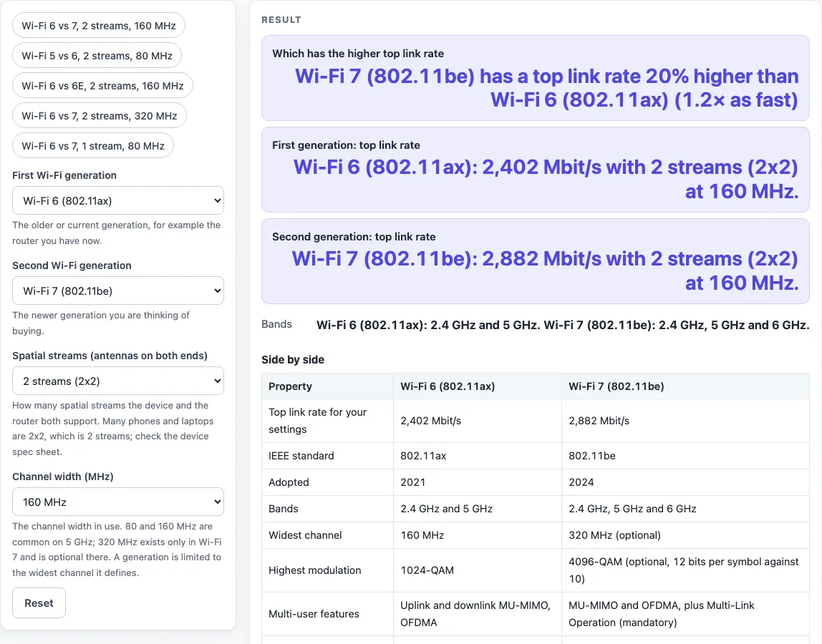
Task: Click the 'IEEE standard' row label
Action: point(328,456)
